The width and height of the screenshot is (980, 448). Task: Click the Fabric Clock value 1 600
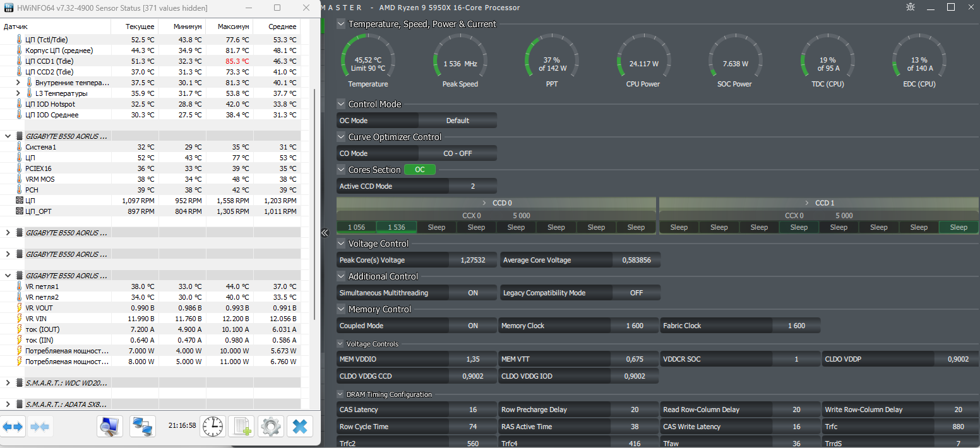pyautogui.click(x=796, y=326)
